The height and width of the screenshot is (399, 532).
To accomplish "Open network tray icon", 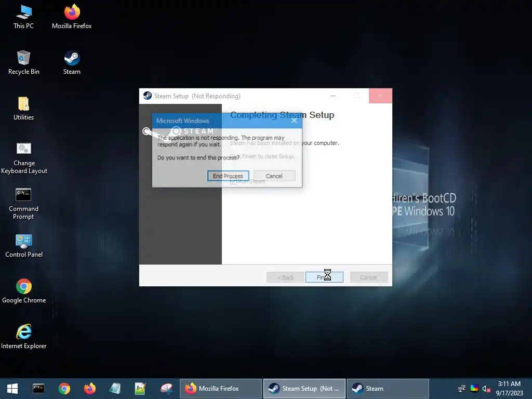I will tap(462, 389).
